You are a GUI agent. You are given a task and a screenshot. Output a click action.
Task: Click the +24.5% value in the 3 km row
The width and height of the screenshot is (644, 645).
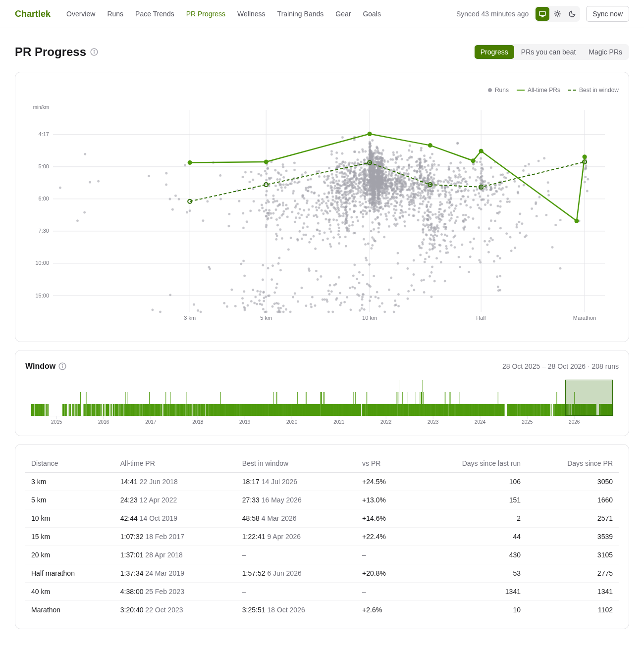(x=374, y=482)
